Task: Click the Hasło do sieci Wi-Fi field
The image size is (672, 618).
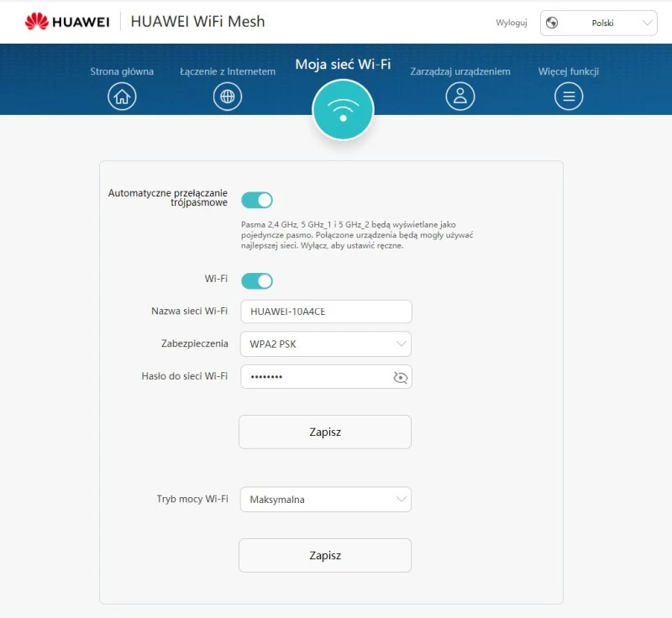Action: (x=315, y=377)
